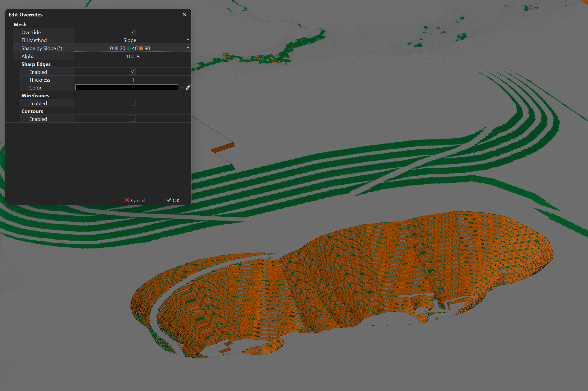Disable Sharp Edges via its Enabled checkbox
588x391 pixels.
133,72
